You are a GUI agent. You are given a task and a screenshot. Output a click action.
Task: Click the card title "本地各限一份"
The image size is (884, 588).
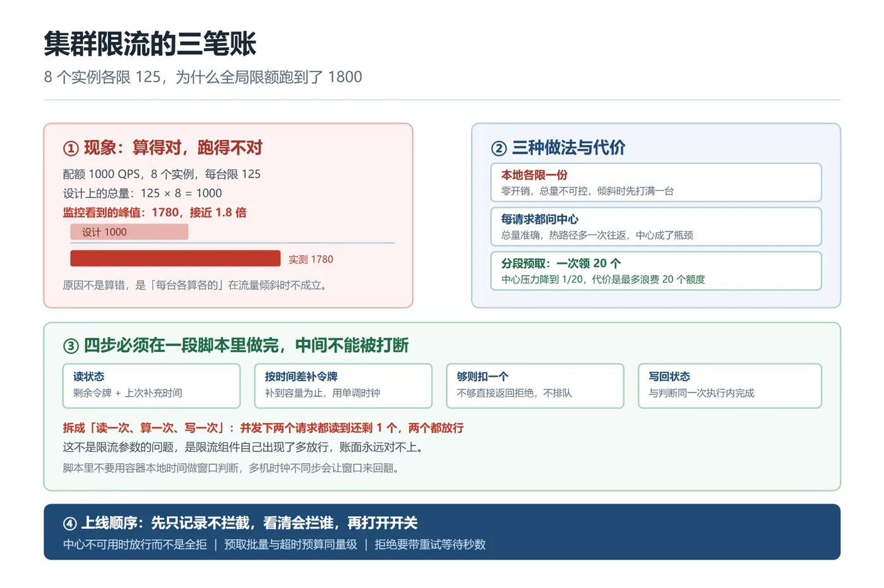pos(534,175)
